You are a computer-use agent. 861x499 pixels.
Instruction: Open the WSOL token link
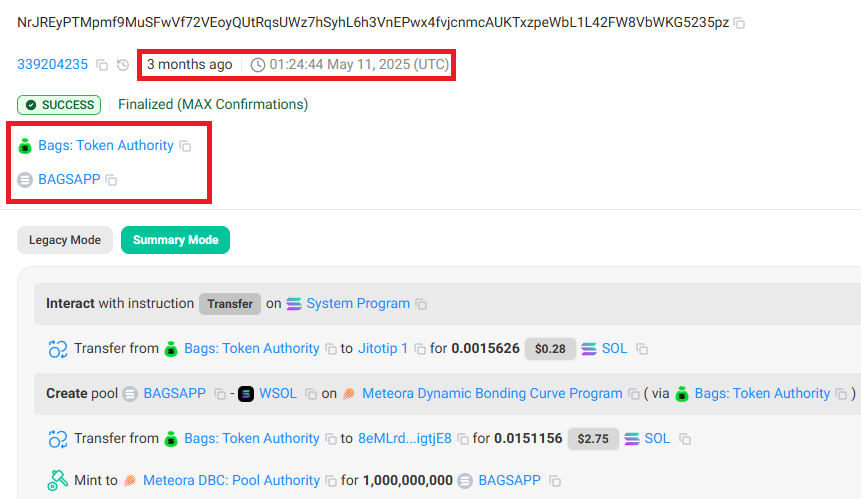point(278,394)
